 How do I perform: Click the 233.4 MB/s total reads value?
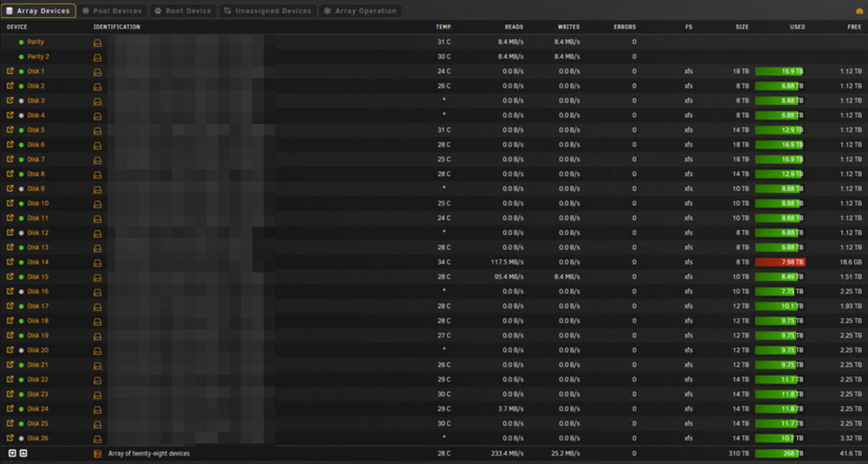point(507,454)
